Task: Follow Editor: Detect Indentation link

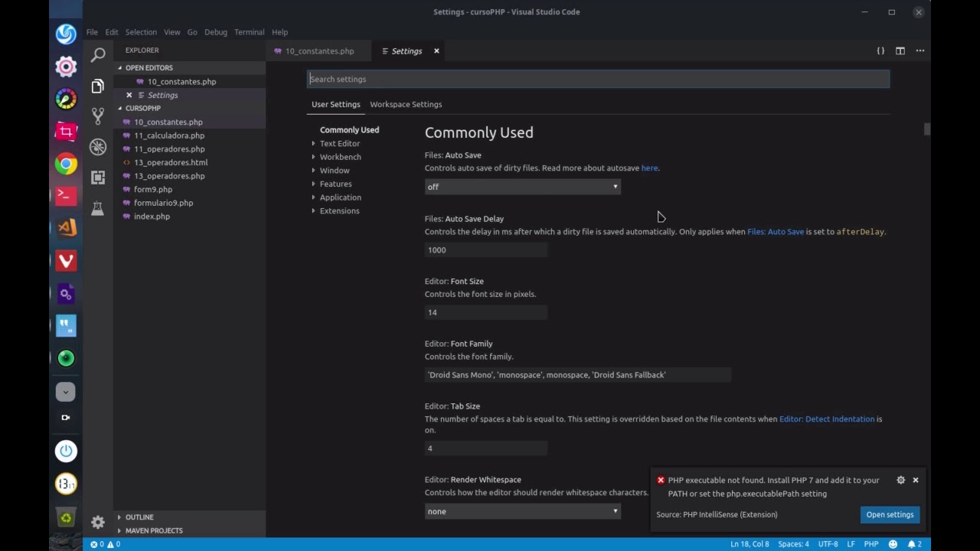Action: 827,419
